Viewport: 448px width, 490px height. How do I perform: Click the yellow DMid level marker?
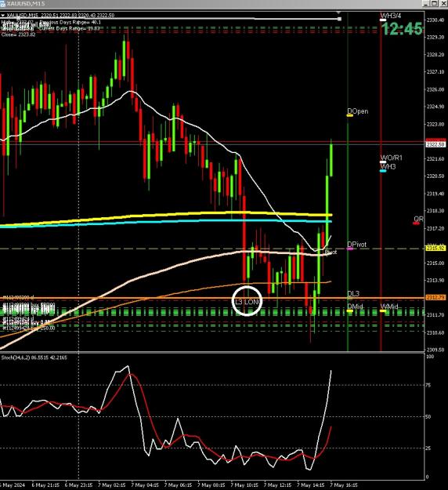click(x=349, y=311)
